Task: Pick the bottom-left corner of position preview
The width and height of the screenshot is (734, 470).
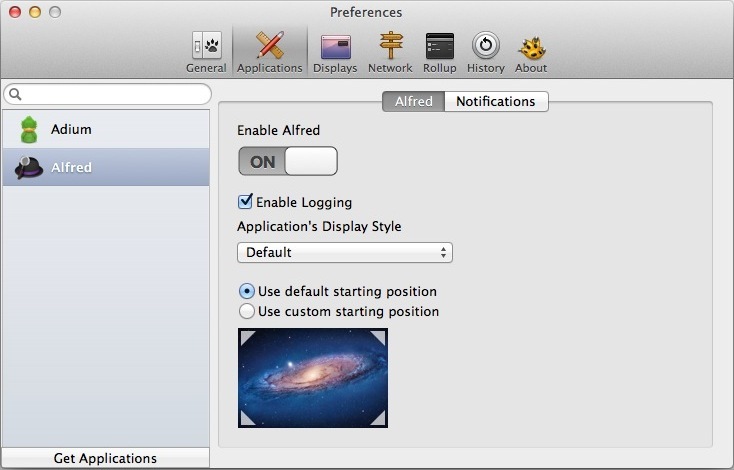Action: pos(247,418)
